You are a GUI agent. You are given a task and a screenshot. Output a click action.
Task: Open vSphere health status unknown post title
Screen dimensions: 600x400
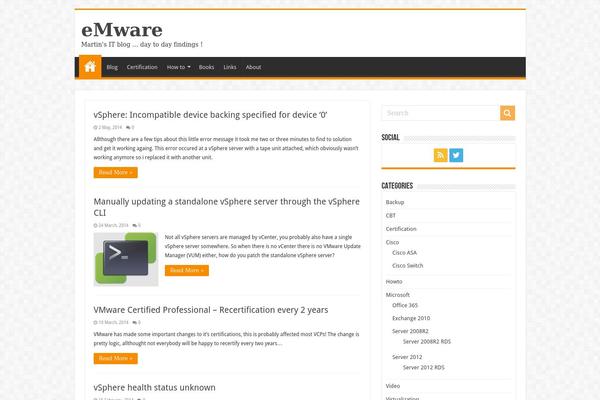click(x=154, y=387)
